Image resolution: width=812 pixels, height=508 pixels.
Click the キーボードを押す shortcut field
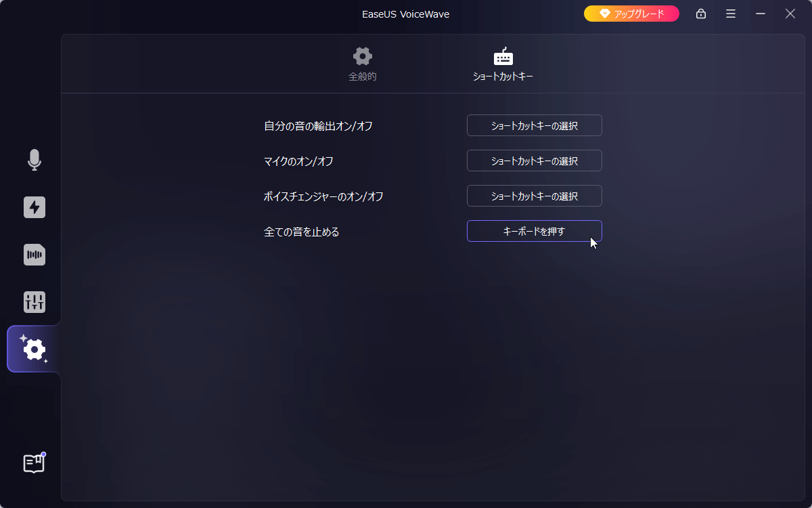pyautogui.click(x=534, y=231)
